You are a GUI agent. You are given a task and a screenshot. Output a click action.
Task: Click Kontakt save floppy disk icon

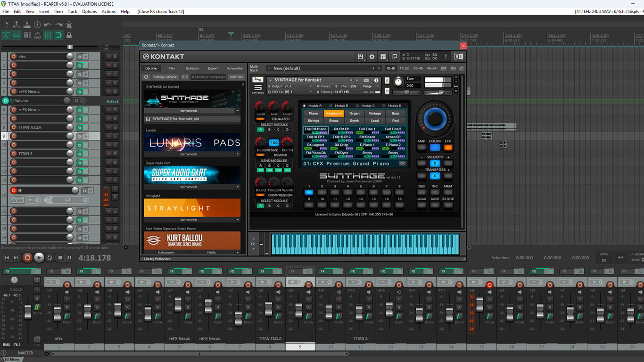[361, 57]
